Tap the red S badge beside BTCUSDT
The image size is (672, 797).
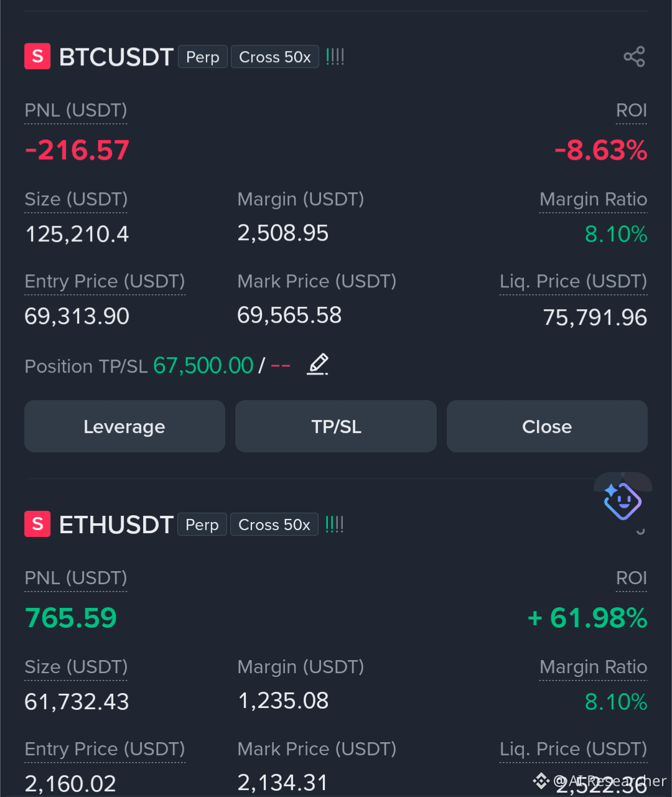37,57
